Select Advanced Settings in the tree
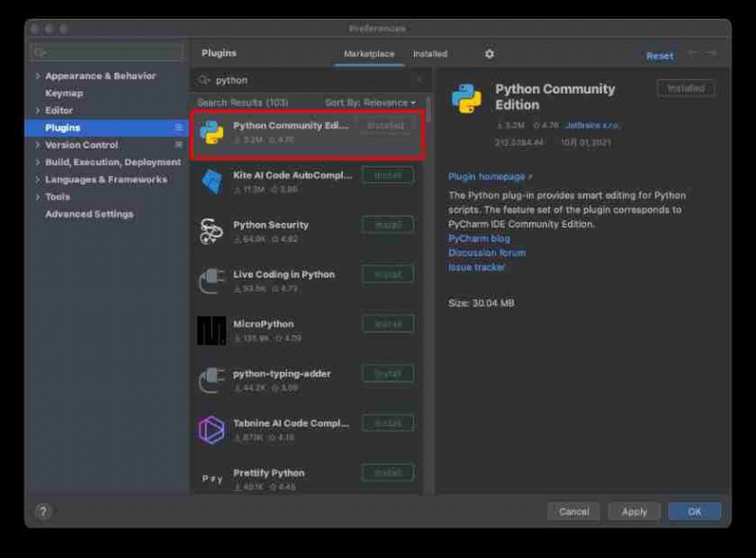 tap(89, 214)
